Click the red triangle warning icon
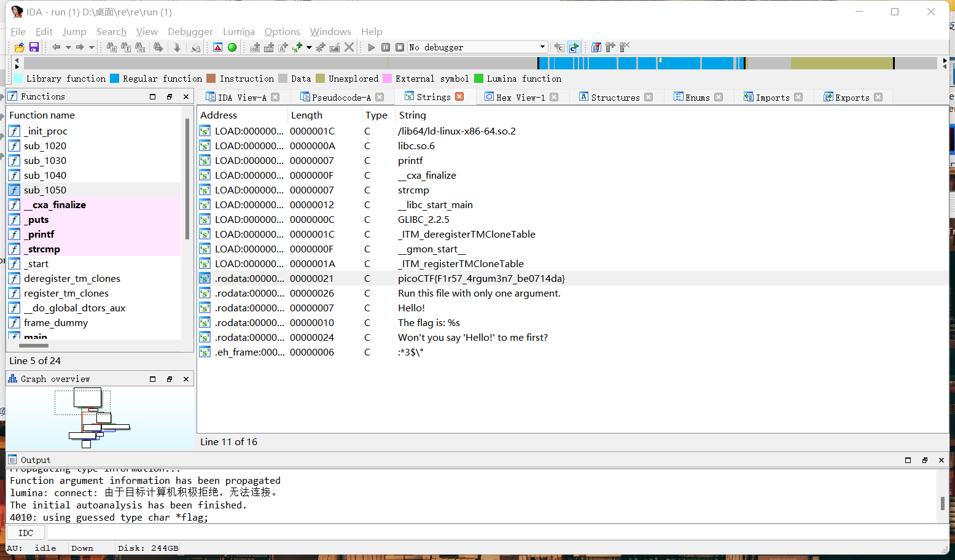 coord(218,47)
